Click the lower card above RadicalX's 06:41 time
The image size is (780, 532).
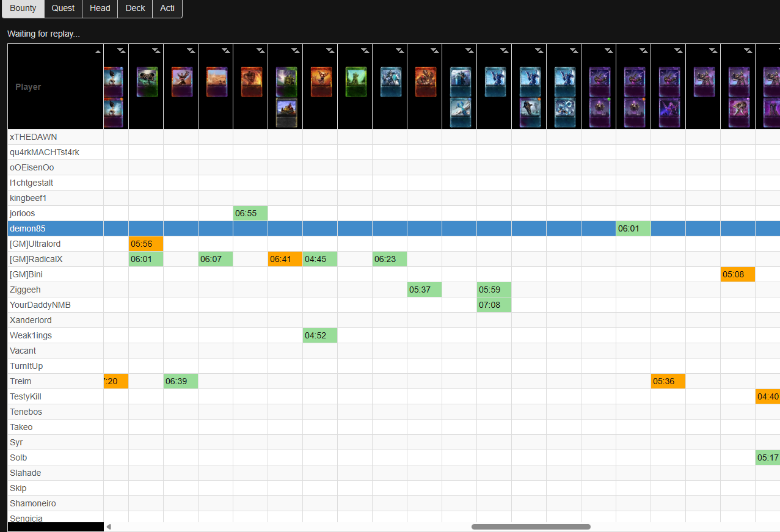[x=286, y=112]
